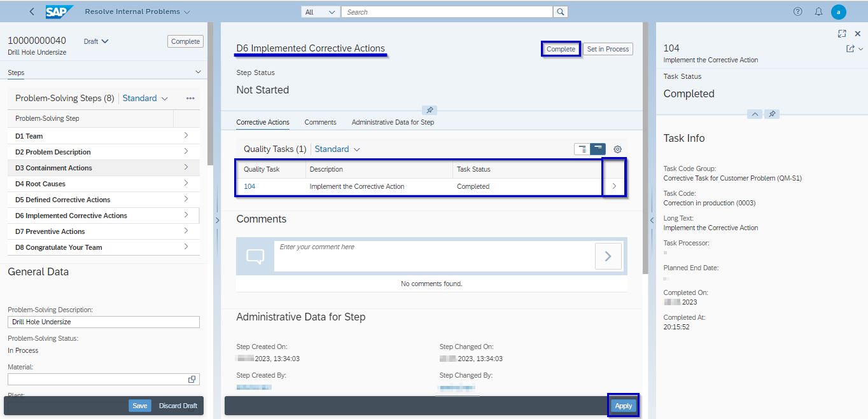
Task: Switch to the Comments tab
Action: point(320,122)
